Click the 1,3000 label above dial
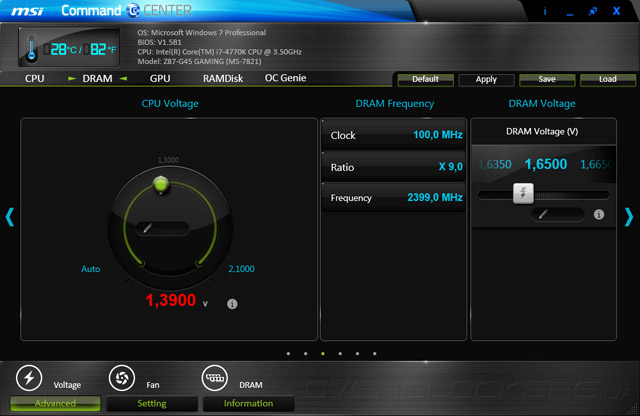This screenshot has width=640, height=416. pyautogui.click(x=168, y=160)
